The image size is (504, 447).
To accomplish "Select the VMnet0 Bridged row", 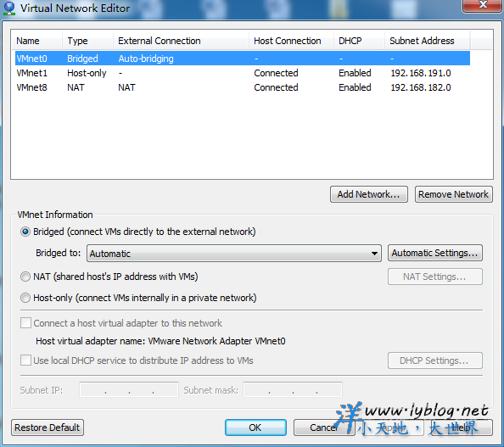I will (243, 59).
